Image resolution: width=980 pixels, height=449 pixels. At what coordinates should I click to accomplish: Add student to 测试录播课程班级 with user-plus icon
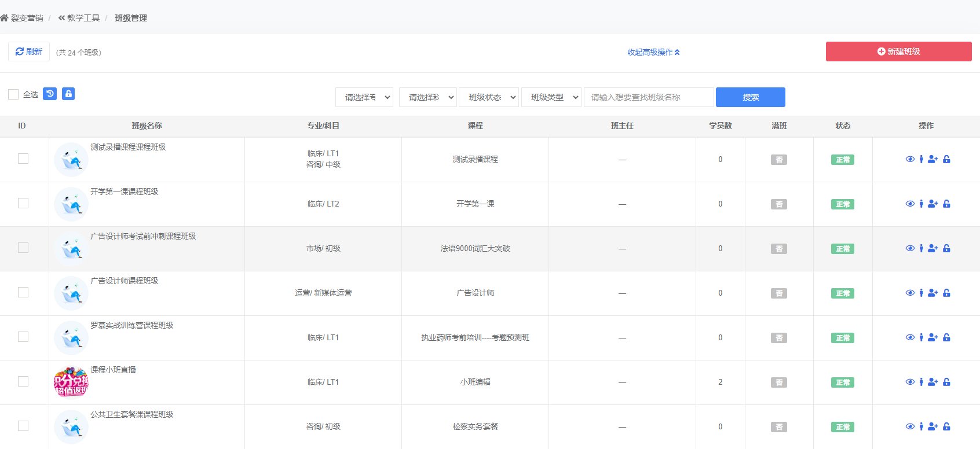click(933, 159)
